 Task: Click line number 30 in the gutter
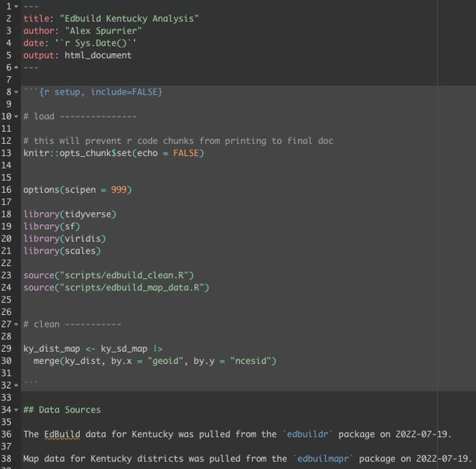7,361
